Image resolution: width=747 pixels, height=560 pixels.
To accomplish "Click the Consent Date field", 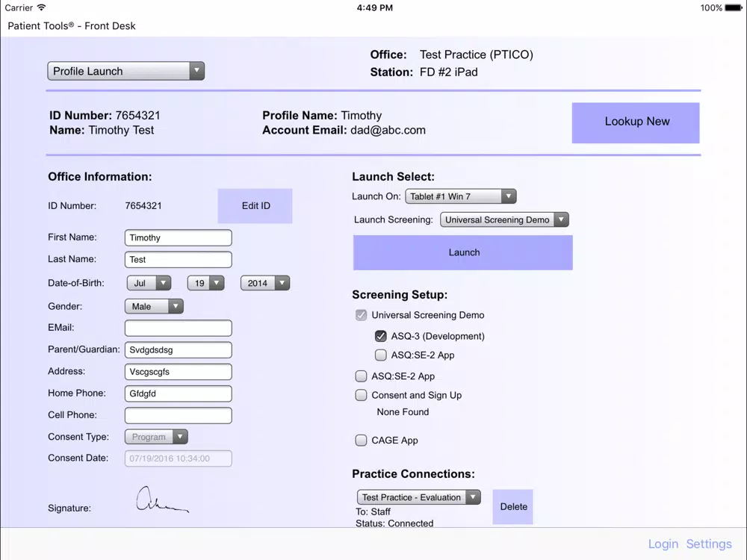I will point(179,458).
